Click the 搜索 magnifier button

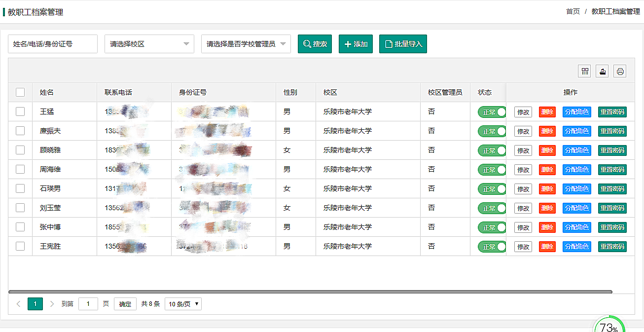[315, 44]
